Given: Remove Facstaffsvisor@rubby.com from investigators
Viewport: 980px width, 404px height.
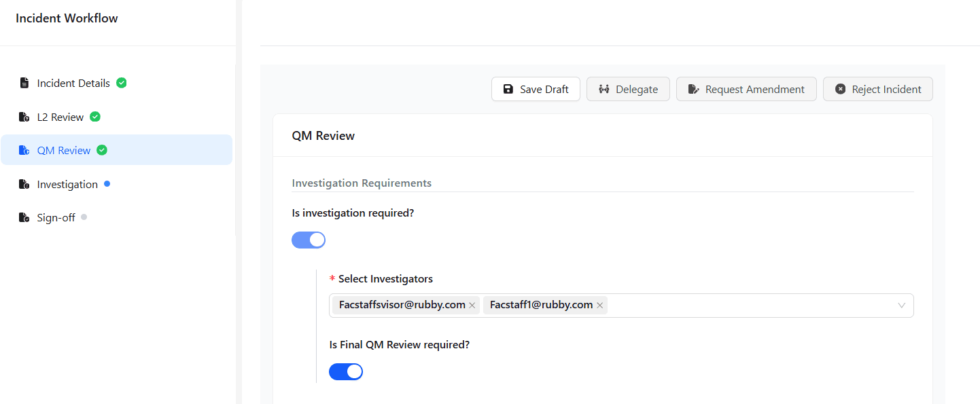Looking at the screenshot, I should coord(472,306).
